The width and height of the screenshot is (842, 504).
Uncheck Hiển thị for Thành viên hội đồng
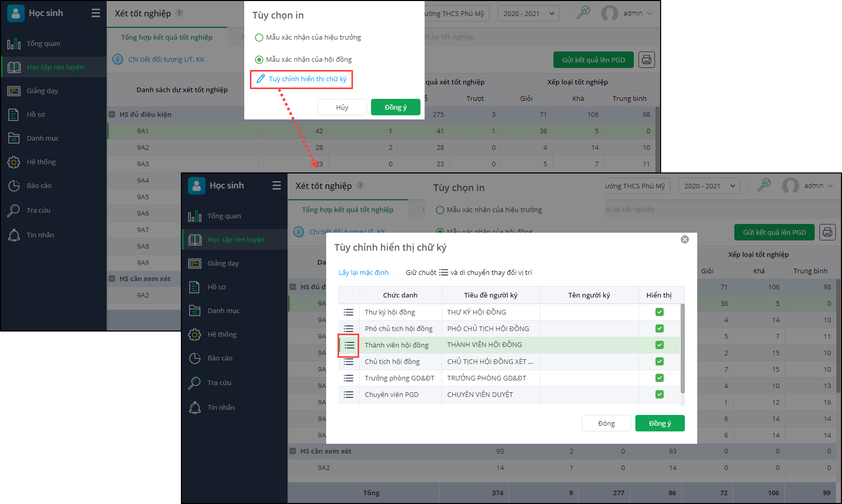coord(660,345)
